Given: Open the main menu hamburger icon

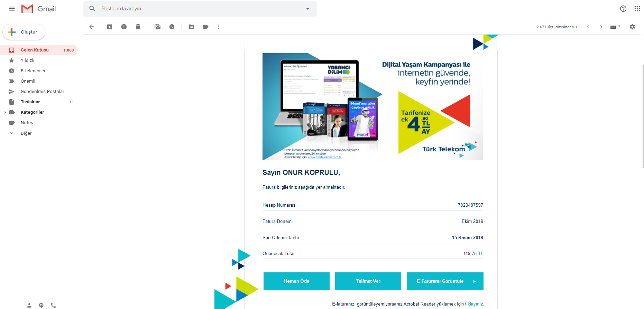Looking at the screenshot, I should 12,9.
